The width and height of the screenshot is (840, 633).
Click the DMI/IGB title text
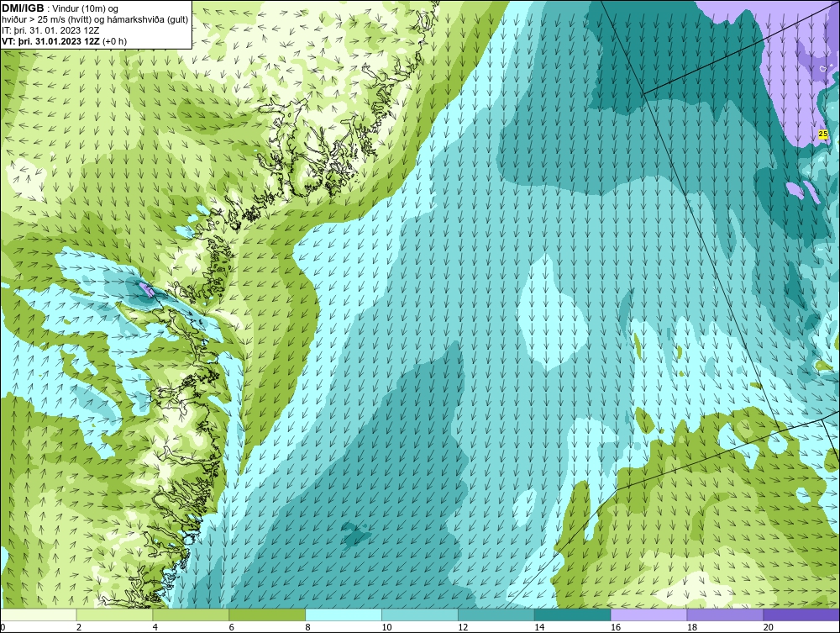pos(23,8)
